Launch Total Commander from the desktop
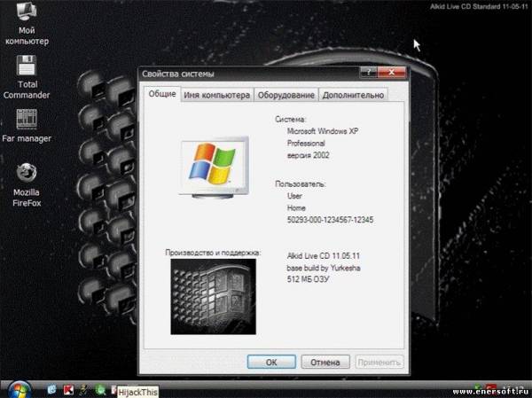Screen dimensions: 532x398 coord(27,77)
